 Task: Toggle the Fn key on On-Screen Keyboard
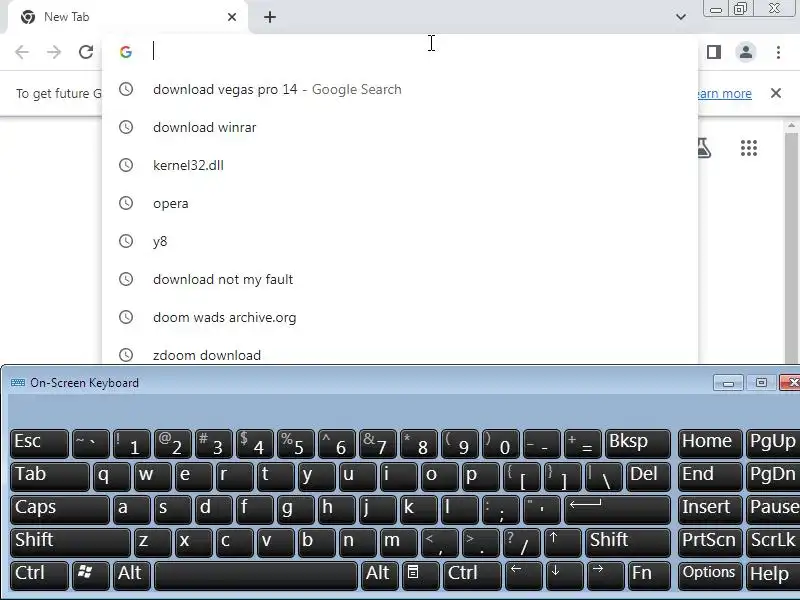pos(648,576)
